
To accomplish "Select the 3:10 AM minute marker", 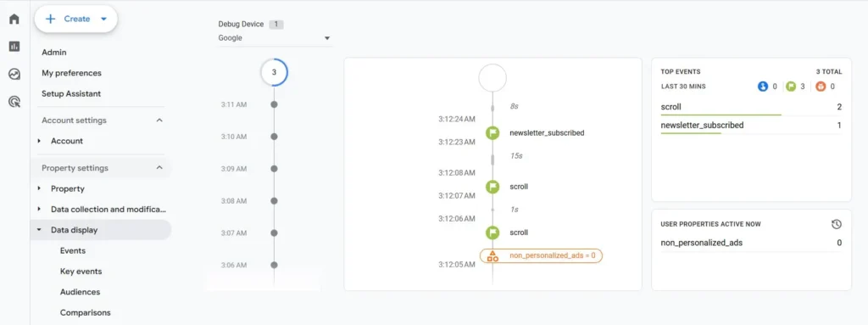I will [274, 137].
